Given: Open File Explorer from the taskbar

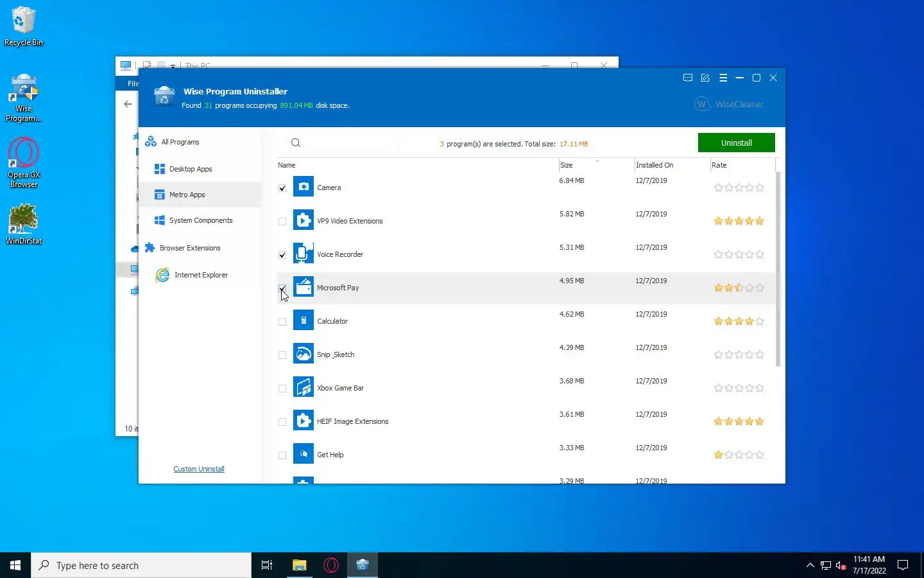Looking at the screenshot, I should (x=299, y=565).
